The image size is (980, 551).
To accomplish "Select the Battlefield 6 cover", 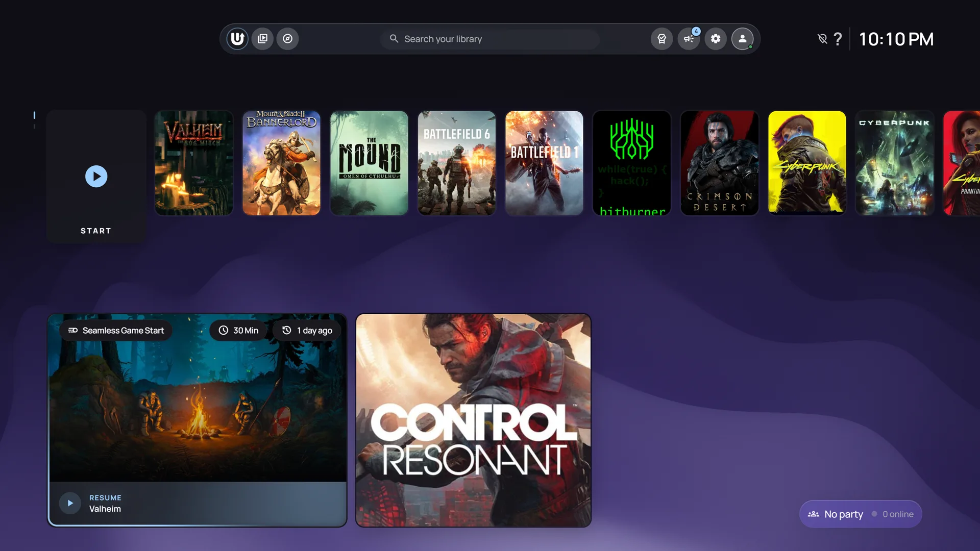I will tap(457, 163).
